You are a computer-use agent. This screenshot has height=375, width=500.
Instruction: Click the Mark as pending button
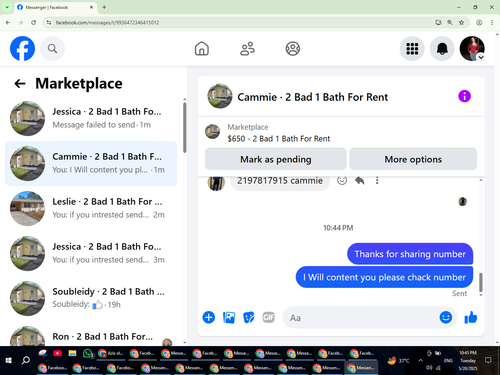point(276,159)
